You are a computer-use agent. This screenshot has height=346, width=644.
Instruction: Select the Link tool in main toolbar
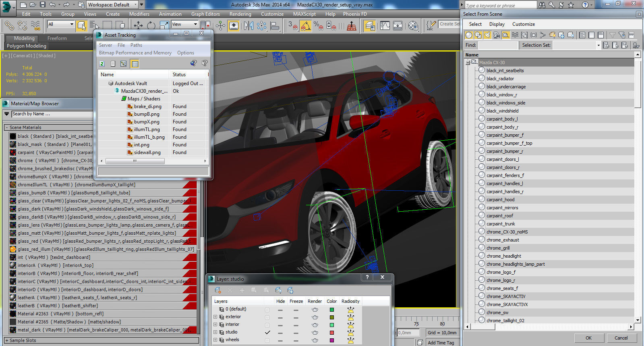point(9,26)
